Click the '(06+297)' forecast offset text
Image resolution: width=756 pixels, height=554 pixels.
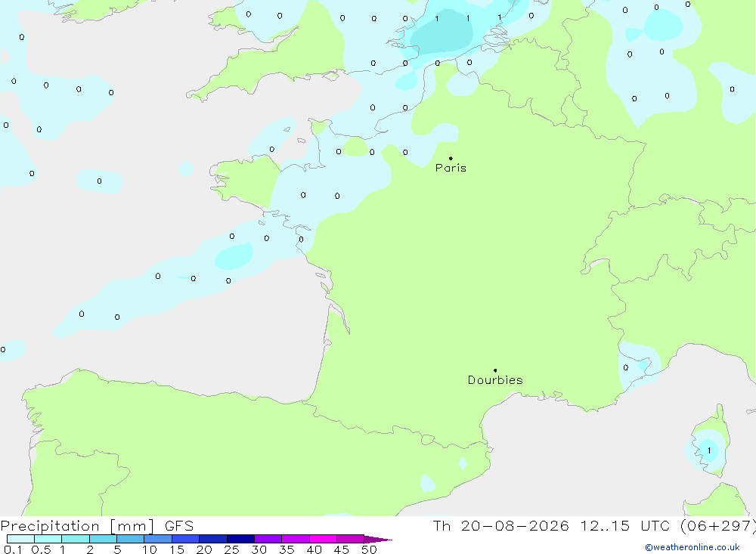click(718, 525)
